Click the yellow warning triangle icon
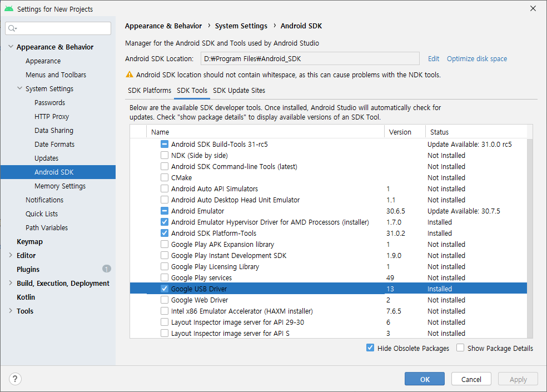Image resolution: width=547 pixels, height=392 pixels. (x=130, y=75)
